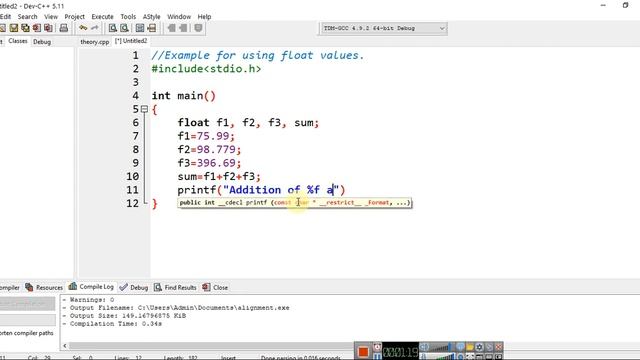
Task: Open the AStyle menu
Action: pyautogui.click(x=151, y=17)
